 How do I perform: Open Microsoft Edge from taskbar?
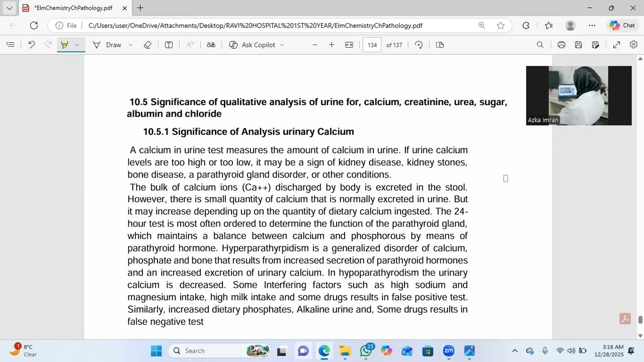coord(324,351)
